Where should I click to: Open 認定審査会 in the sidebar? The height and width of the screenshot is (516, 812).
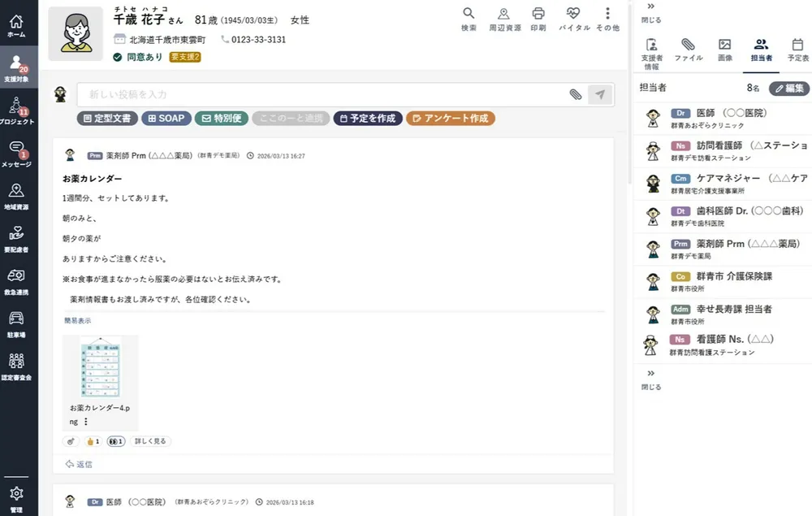click(16, 366)
